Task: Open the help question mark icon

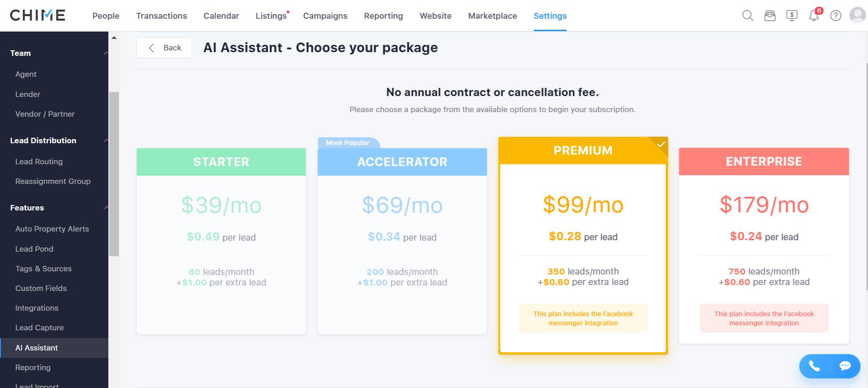Action: pyautogui.click(x=836, y=16)
